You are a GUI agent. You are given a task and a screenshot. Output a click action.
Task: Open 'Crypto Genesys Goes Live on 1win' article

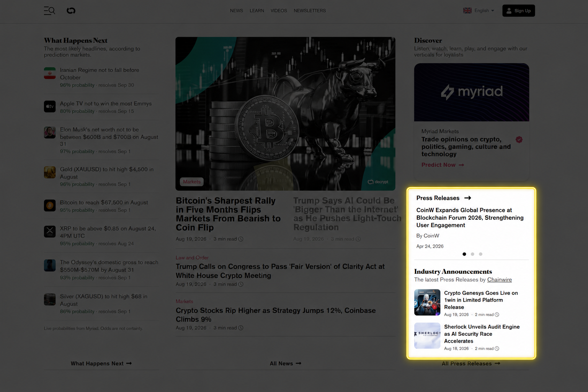point(481,300)
